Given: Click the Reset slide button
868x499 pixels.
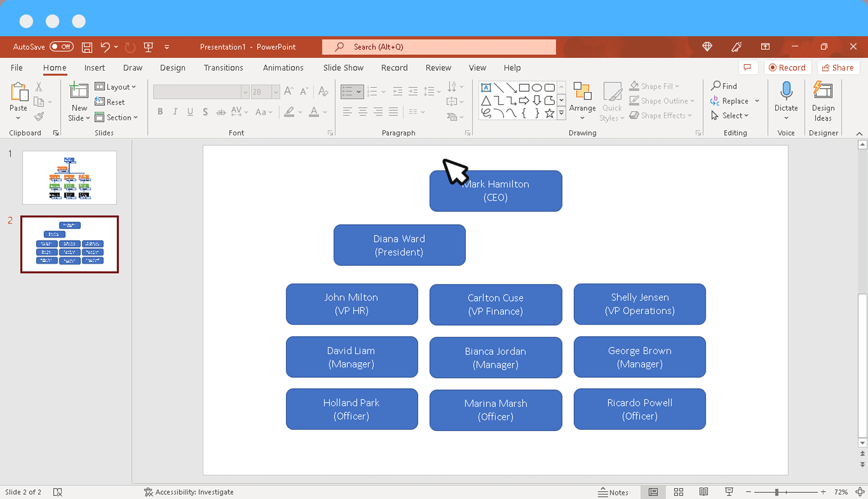Looking at the screenshot, I should pos(110,102).
